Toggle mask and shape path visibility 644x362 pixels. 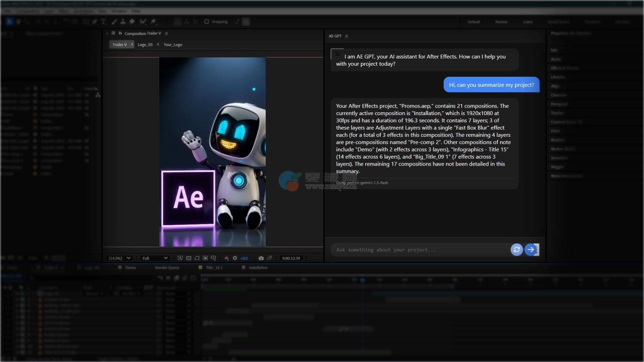[197, 258]
